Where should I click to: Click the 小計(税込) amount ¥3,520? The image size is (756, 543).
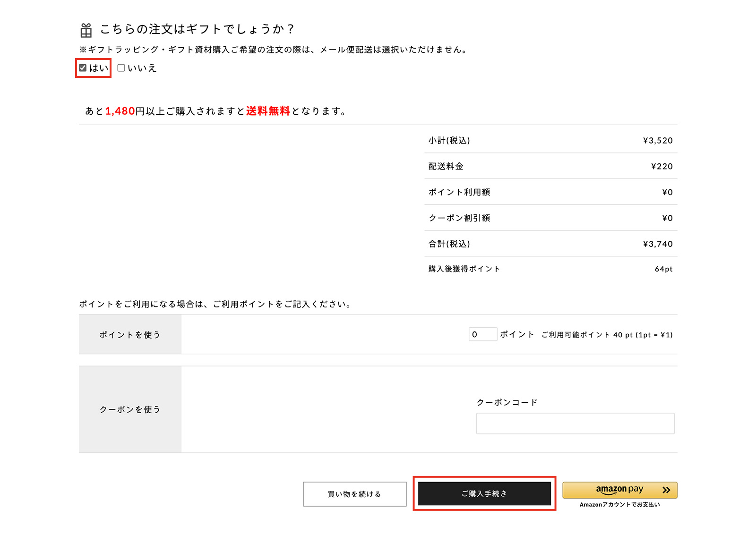[658, 141]
